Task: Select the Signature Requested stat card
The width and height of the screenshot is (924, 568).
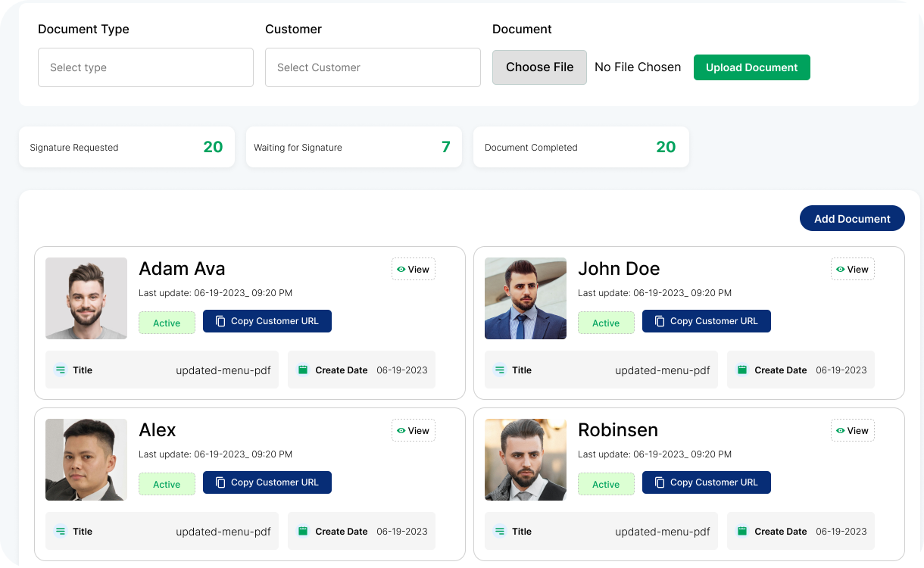Action: (x=126, y=147)
